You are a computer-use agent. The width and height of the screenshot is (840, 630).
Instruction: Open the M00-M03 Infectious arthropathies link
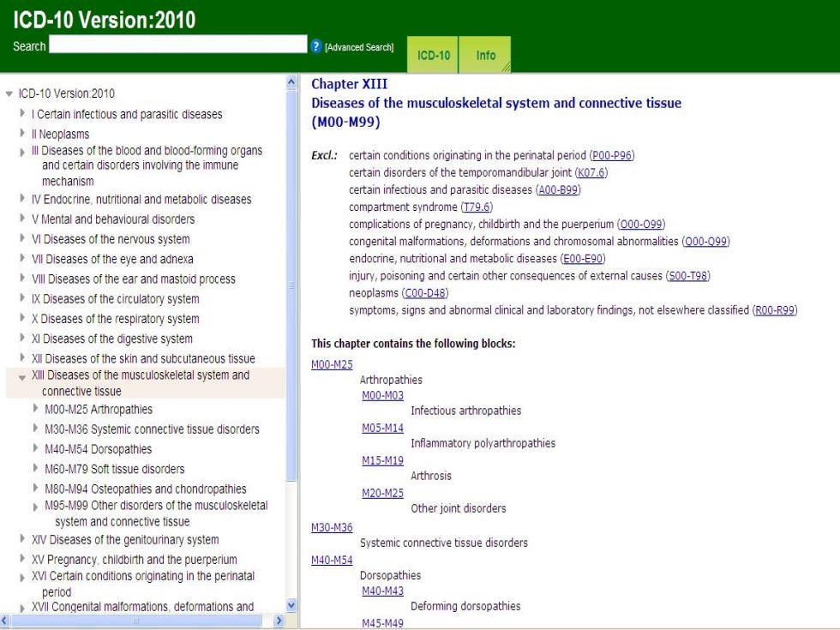pyautogui.click(x=382, y=395)
